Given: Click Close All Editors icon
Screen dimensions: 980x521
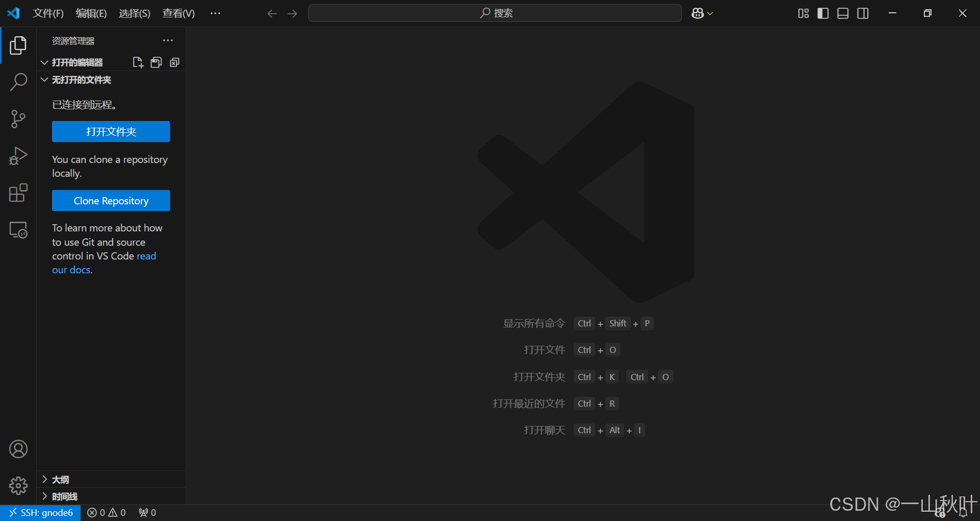Looking at the screenshot, I should click(175, 62).
